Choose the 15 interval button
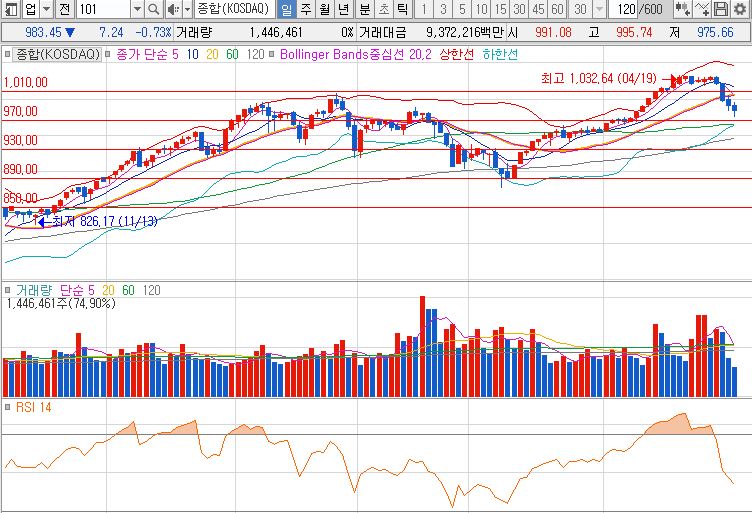The width and height of the screenshot is (752, 513). pos(500,9)
